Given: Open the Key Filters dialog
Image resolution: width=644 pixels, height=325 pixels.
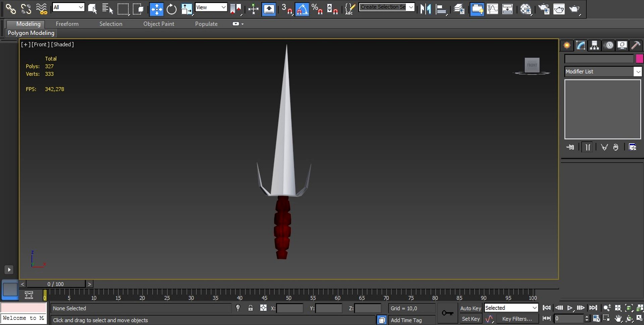Looking at the screenshot, I should pyautogui.click(x=517, y=319).
